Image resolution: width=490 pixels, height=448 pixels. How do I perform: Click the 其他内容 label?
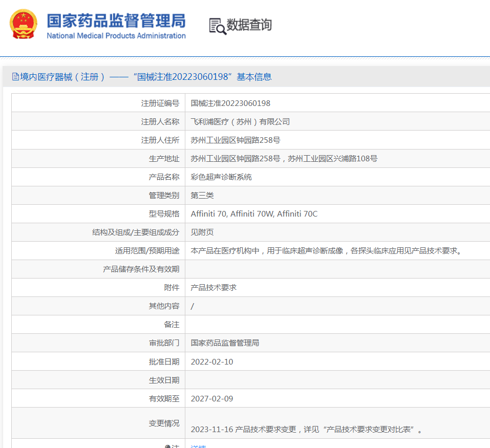tap(164, 306)
